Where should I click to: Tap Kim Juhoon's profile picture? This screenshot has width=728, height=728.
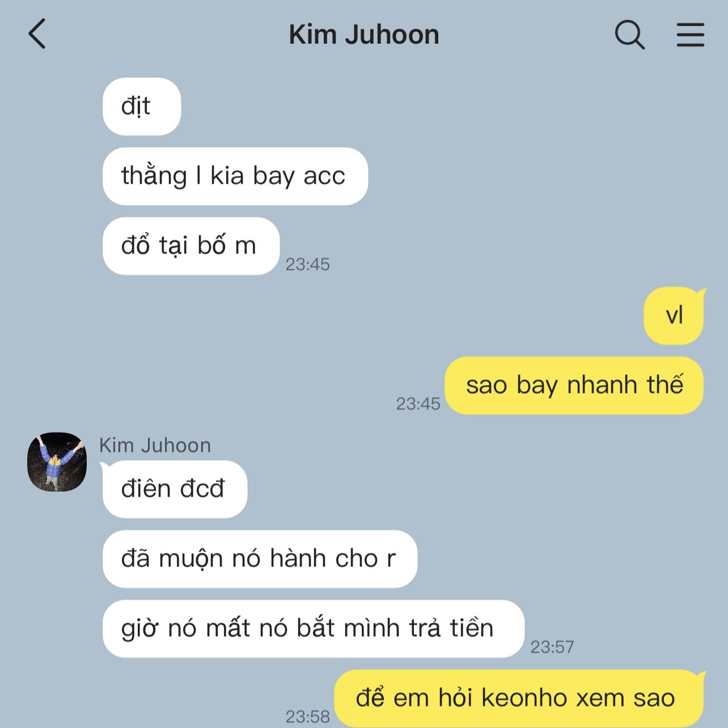pyautogui.click(x=57, y=462)
